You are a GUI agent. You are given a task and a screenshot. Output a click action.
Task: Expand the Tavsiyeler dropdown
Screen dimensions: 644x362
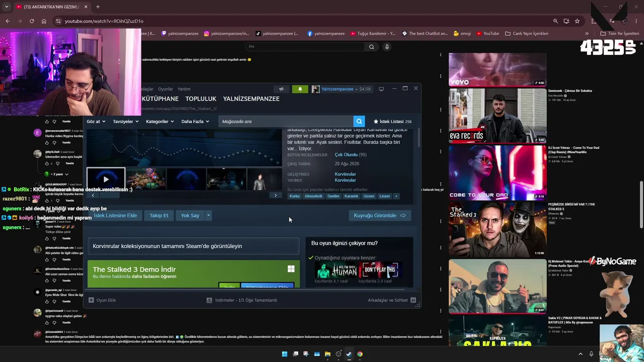tap(126, 121)
